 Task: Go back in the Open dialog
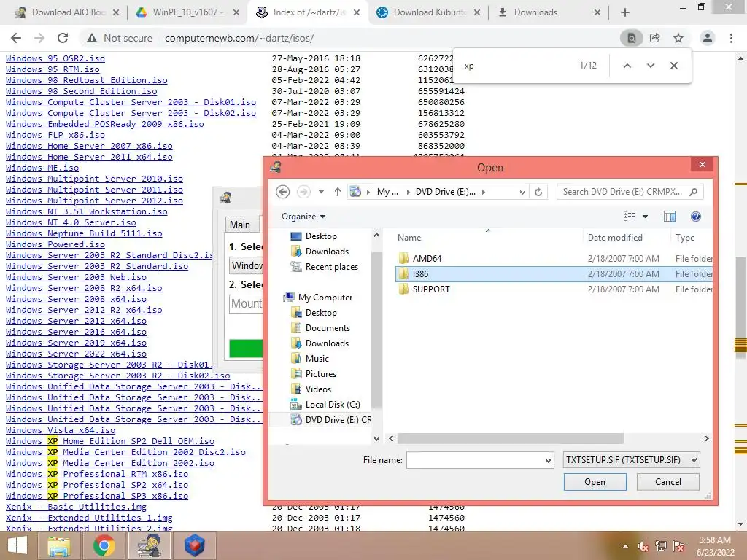[x=282, y=192]
